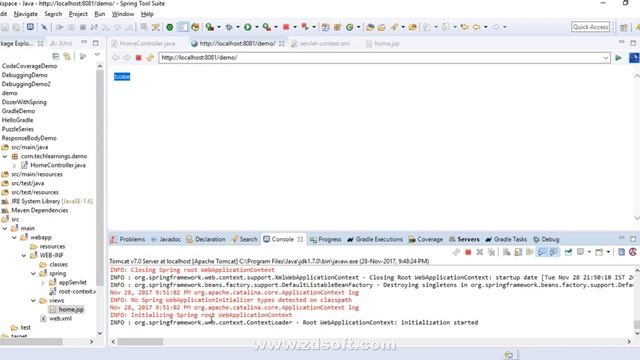Switch to the JUnit view tab
640x360 pixels.
pos(61,44)
